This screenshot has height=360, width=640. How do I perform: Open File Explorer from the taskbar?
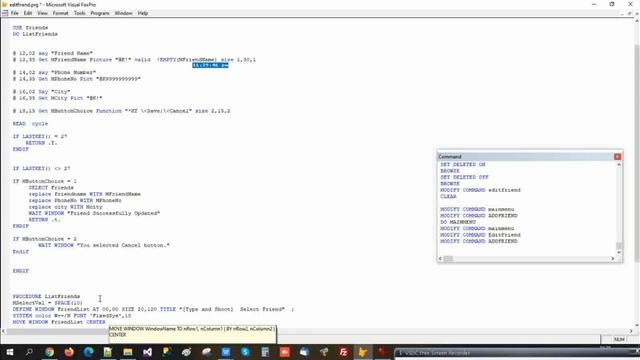tap(128, 352)
